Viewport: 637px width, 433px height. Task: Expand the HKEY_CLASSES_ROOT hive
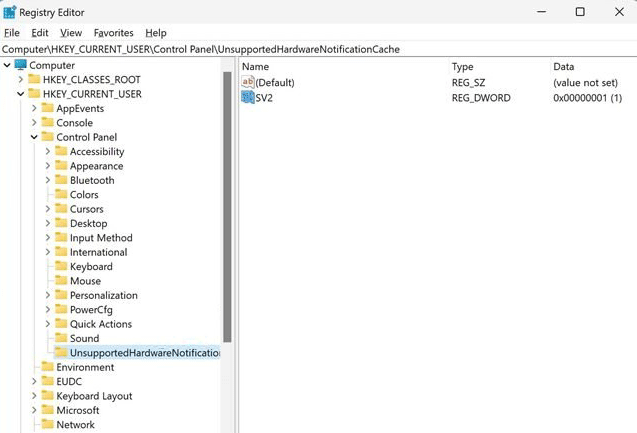[21, 79]
